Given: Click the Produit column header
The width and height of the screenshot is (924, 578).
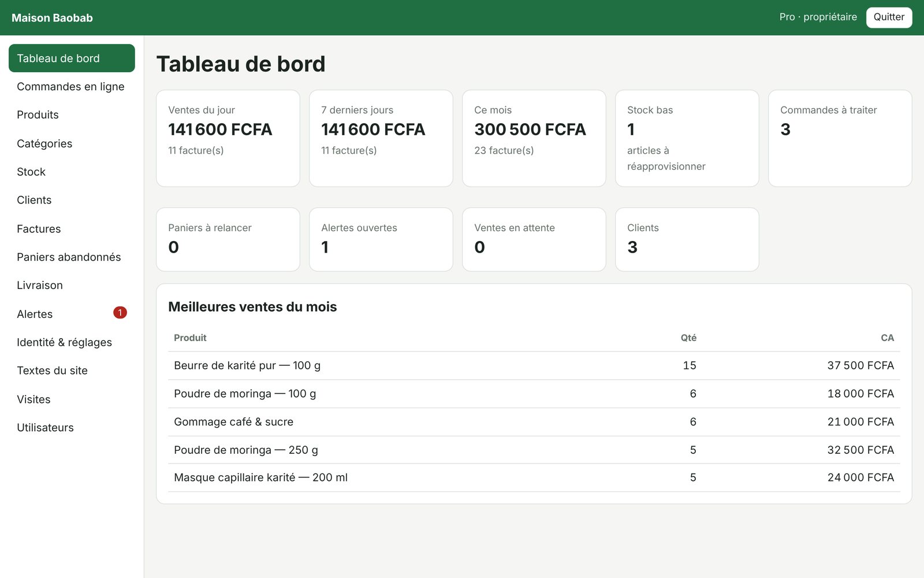Looking at the screenshot, I should [x=190, y=338].
